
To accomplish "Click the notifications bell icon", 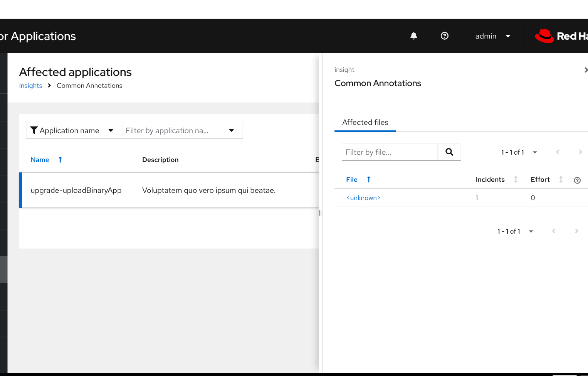I will [x=413, y=36].
